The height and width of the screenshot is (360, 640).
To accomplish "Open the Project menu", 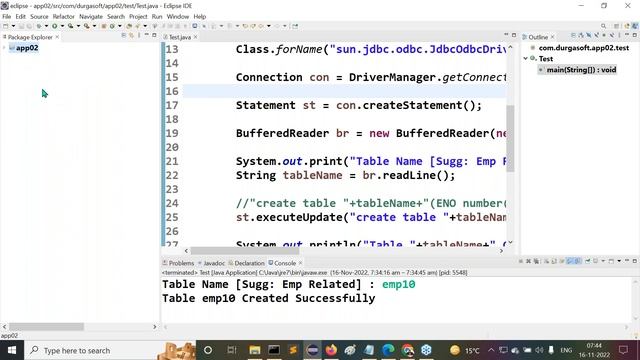I will tap(138, 17).
